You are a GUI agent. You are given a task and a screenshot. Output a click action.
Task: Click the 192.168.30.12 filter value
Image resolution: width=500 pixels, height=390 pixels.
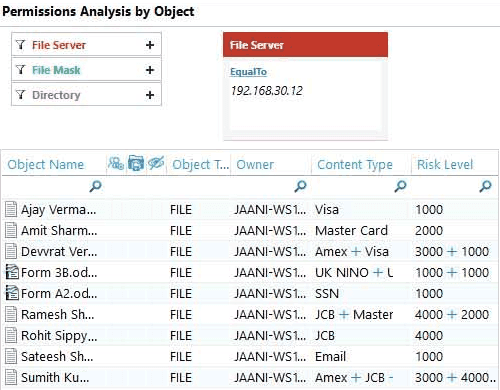click(x=267, y=91)
